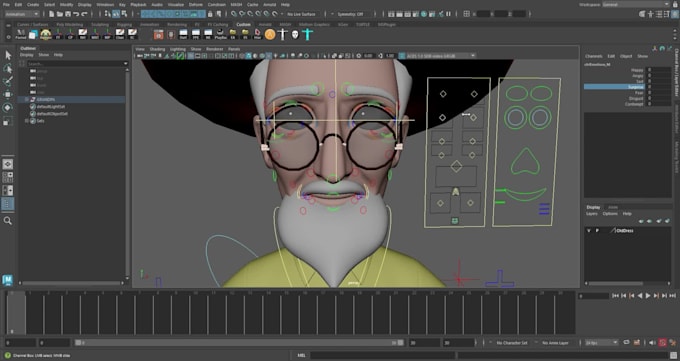
Task: Click the play forwards button
Action: (x=648, y=295)
